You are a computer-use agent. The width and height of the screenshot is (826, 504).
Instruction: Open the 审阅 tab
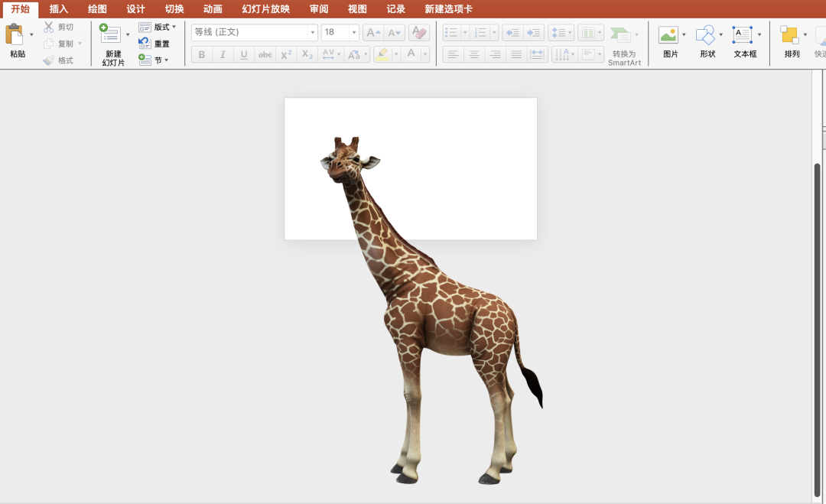pos(319,9)
